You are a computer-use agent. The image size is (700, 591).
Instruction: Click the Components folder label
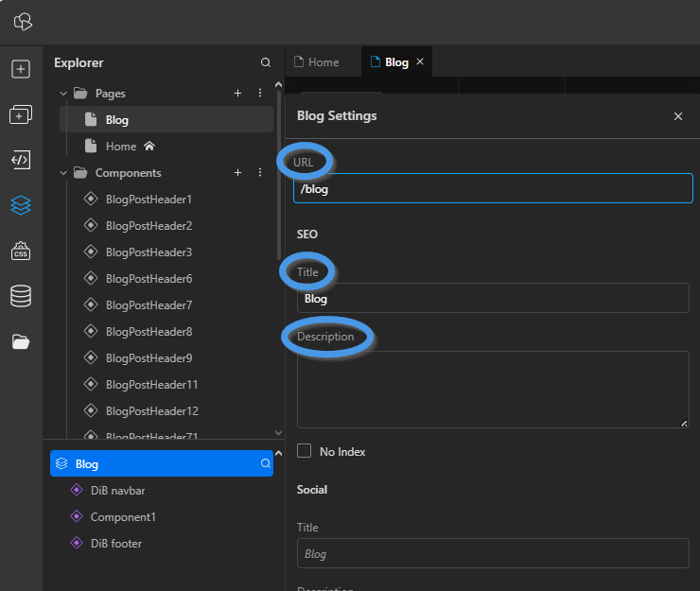128,173
